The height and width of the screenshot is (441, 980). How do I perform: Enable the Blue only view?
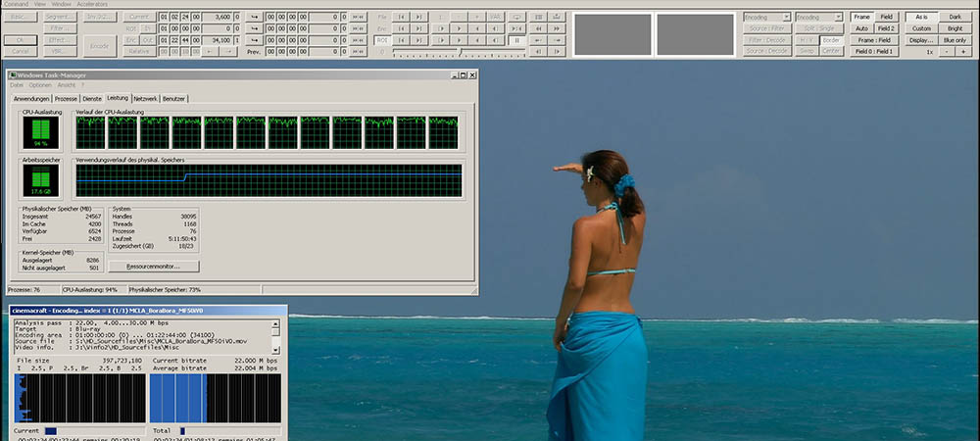click(955, 40)
